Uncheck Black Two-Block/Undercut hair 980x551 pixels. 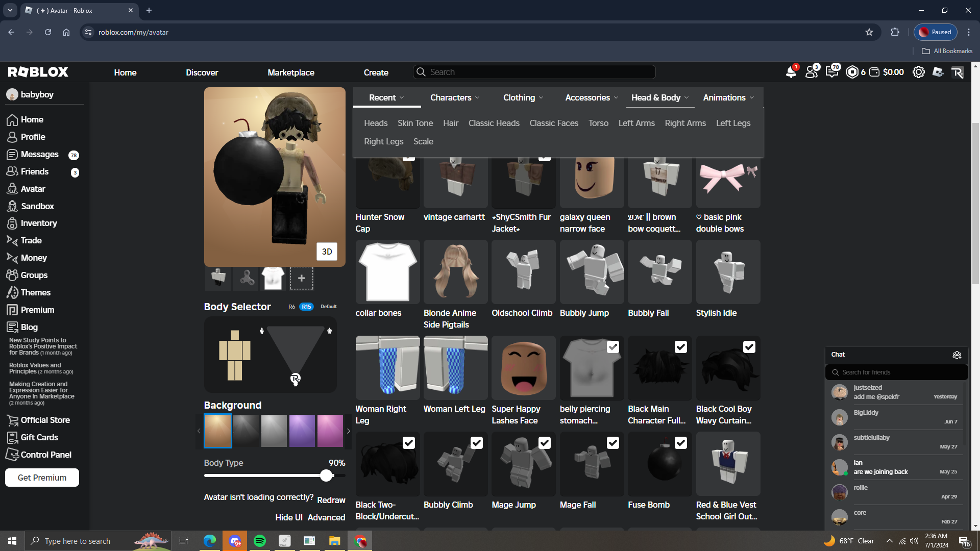[409, 443]
